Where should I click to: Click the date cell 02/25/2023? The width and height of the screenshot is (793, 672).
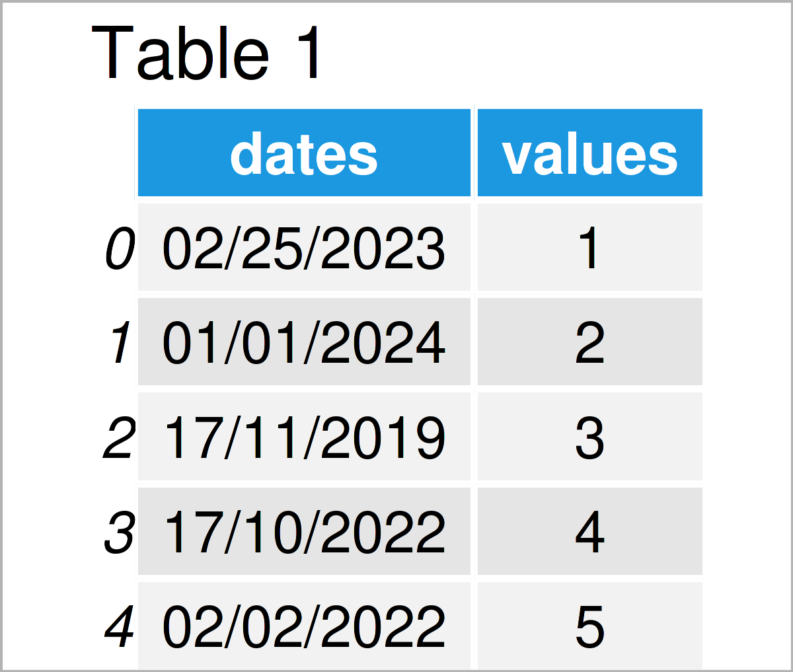304,247
